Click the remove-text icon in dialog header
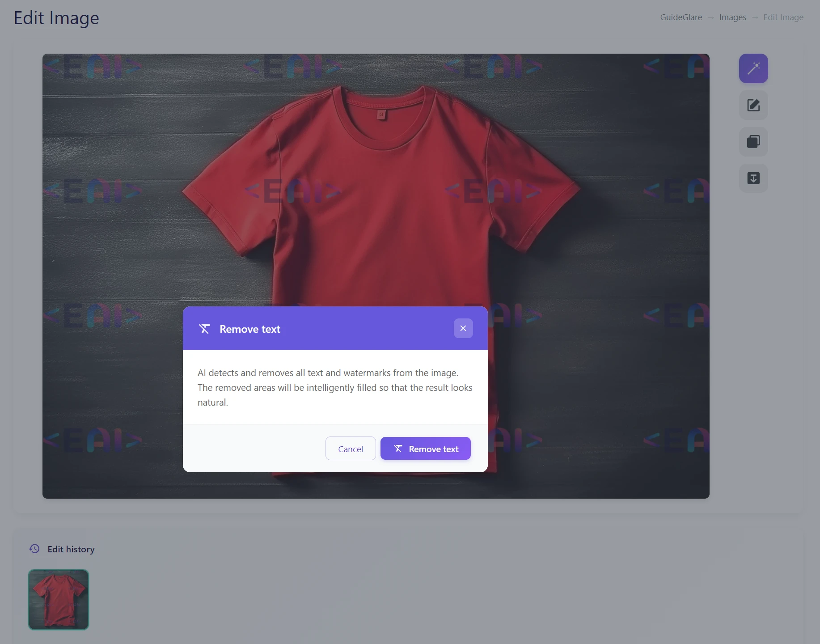This screenshot has height=644, width=820. pyautogui.click(x=204, y=328)
